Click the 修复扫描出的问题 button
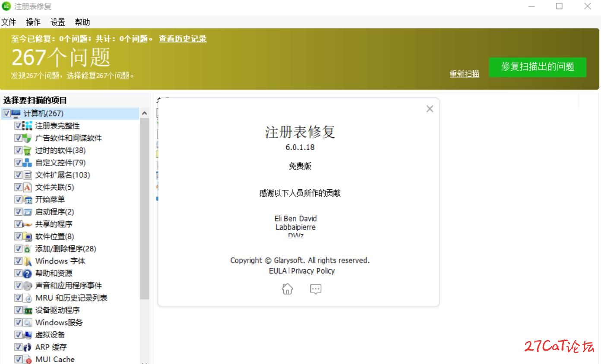The height and width of the screenshot is (364, 601). 538,67
